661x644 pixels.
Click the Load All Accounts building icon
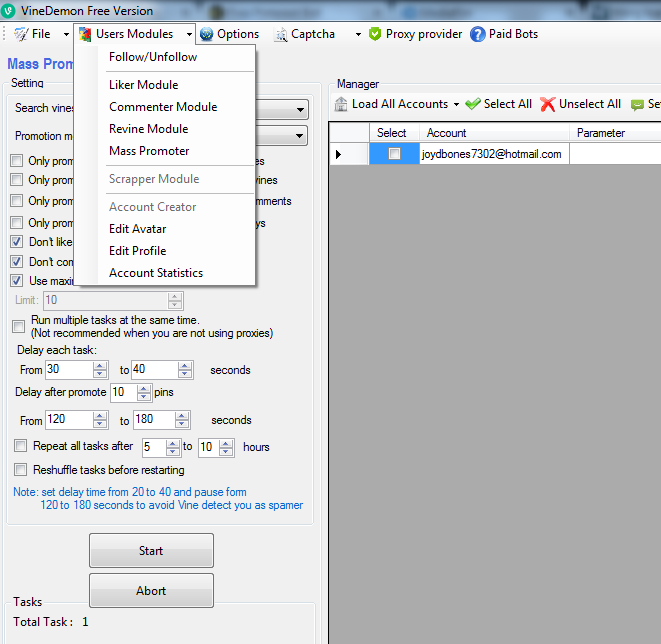coord(341,104)
